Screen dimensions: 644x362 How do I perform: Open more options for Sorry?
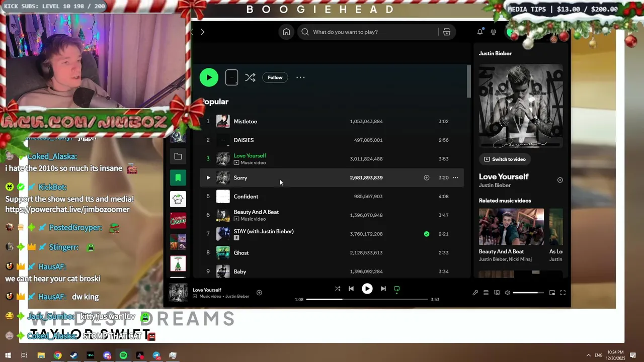(455, 177)
